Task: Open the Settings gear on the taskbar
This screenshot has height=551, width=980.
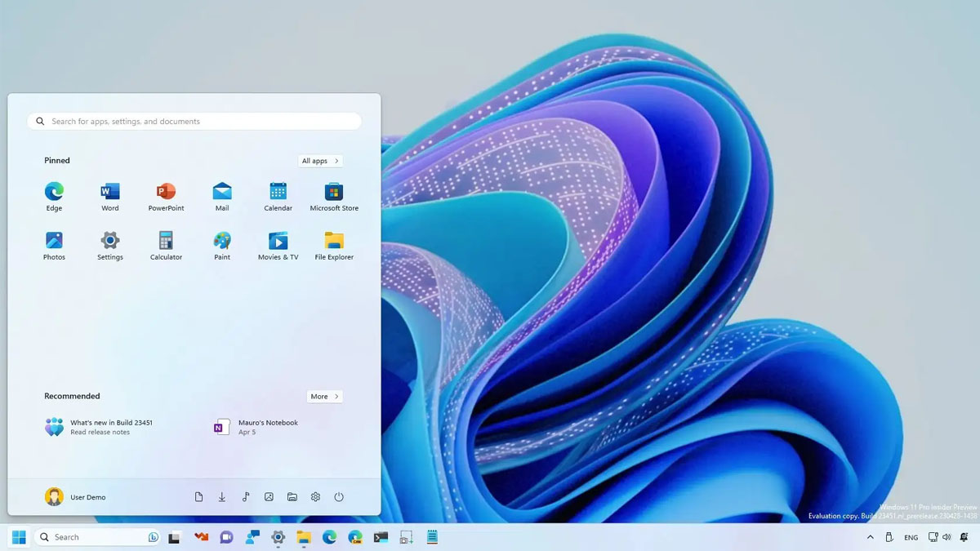Action: (278, 537)
